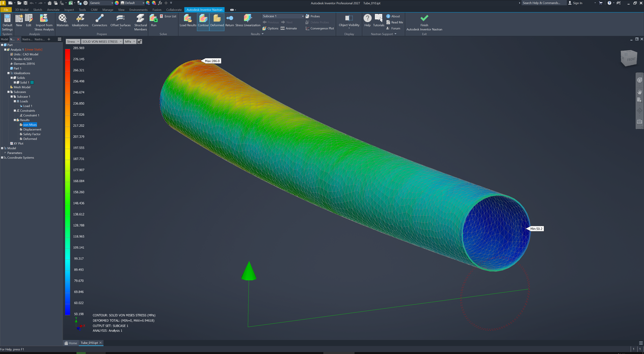
Task: Open the Convergence Plot
Action: 319,28
